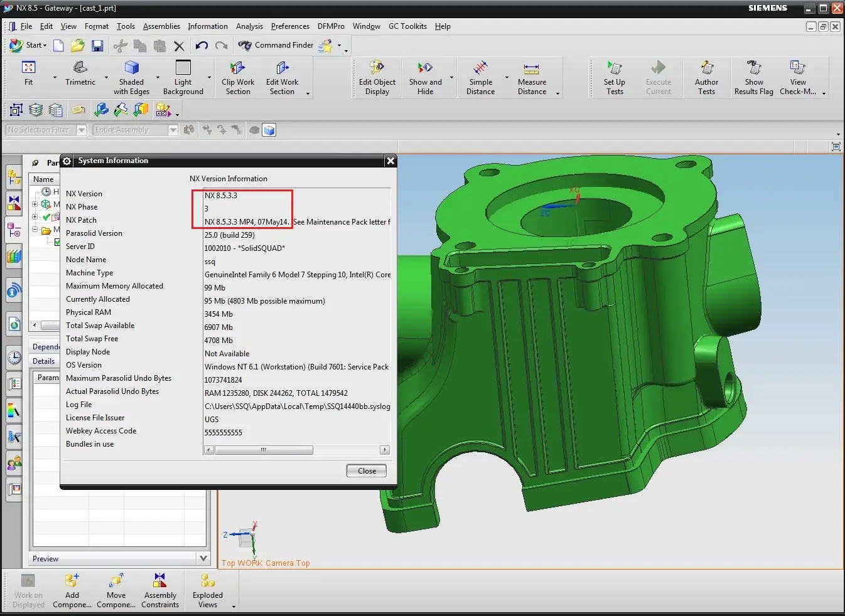Open Author Tests tool
Screen dimensions: 845x616
(706, 77)
